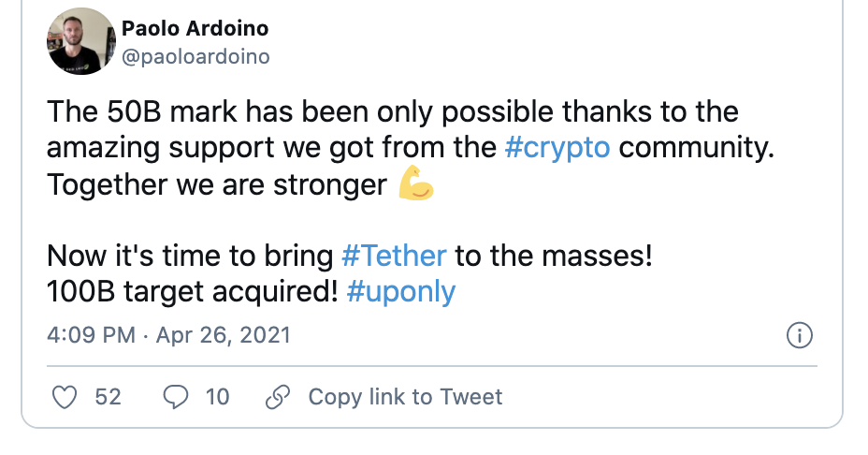Click the like count 52

pos(108,397)
